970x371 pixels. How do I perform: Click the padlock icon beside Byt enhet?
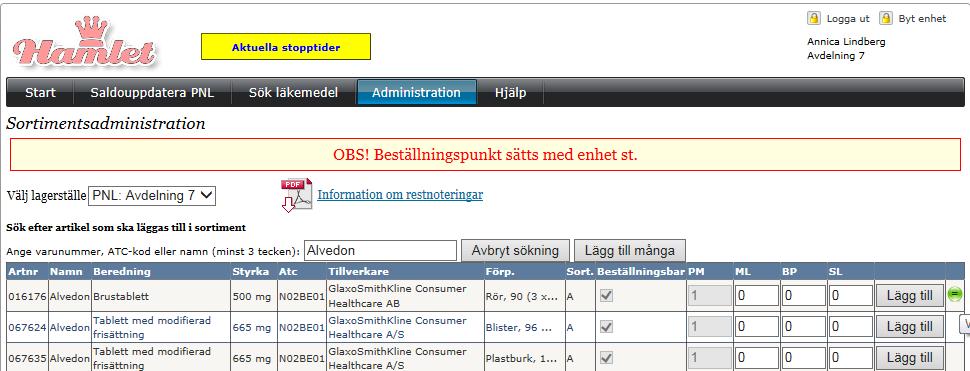(886, 18)
